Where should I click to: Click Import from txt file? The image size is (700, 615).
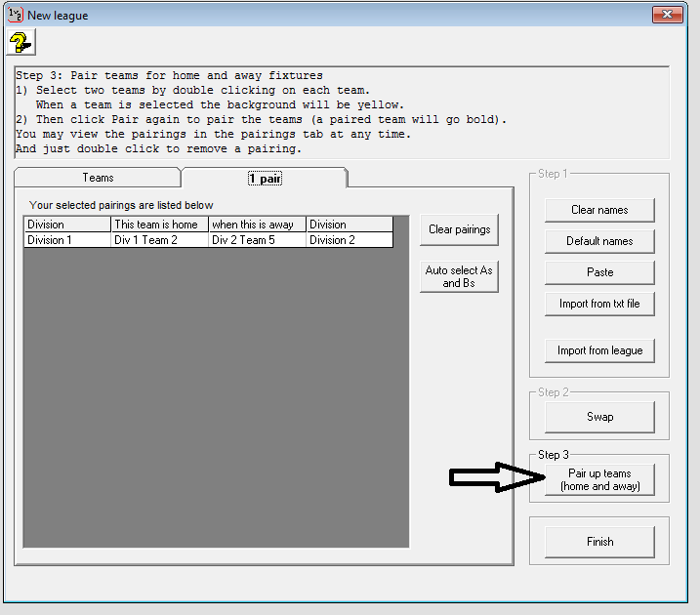coord(599,304)
